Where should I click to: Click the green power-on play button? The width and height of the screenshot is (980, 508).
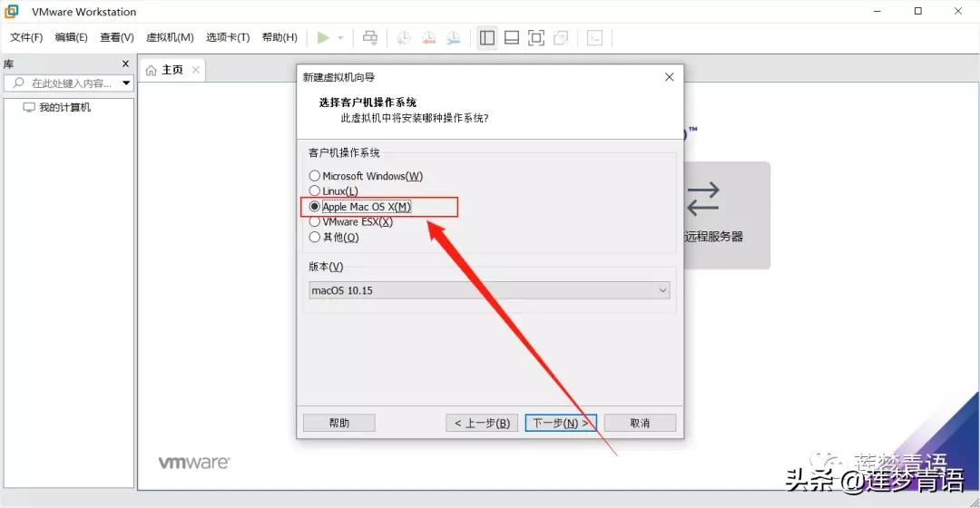click(323, 38)
